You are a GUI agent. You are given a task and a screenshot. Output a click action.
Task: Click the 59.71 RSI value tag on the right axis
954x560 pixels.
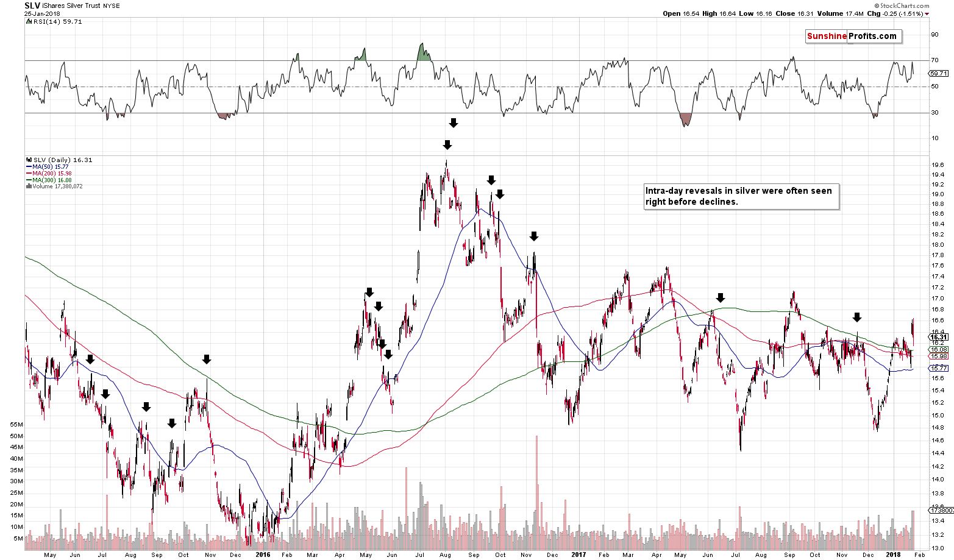point(939,73)
